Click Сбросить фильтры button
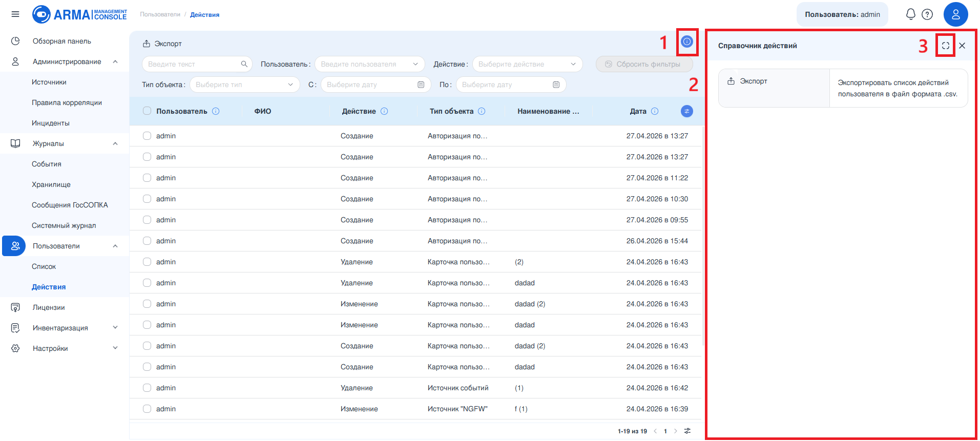Viewport: 980px width, 441px height. (x=644, y=64)
